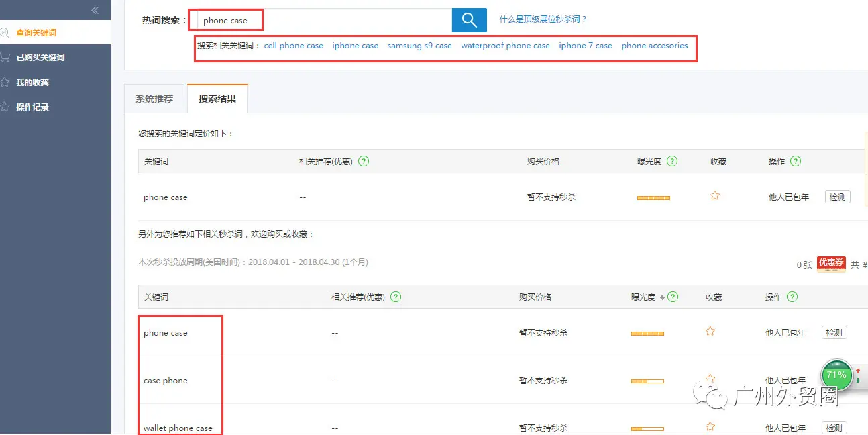The height and width of the screenshot is (435, 868).
Task: Click phone case keyword in searched-keyword pricing table
Action: [x=166, y=197]
